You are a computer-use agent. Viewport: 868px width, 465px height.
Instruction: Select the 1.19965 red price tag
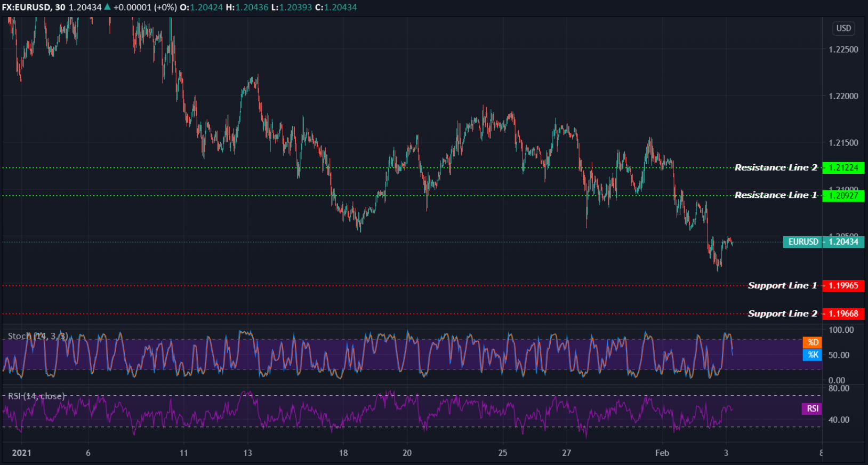click(843, 285)
